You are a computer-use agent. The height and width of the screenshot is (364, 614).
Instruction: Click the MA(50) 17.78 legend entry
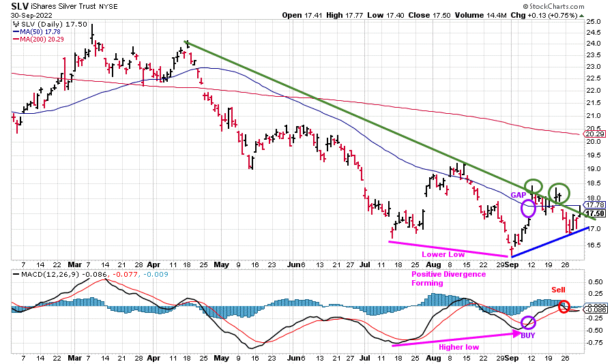pos(37,32)
